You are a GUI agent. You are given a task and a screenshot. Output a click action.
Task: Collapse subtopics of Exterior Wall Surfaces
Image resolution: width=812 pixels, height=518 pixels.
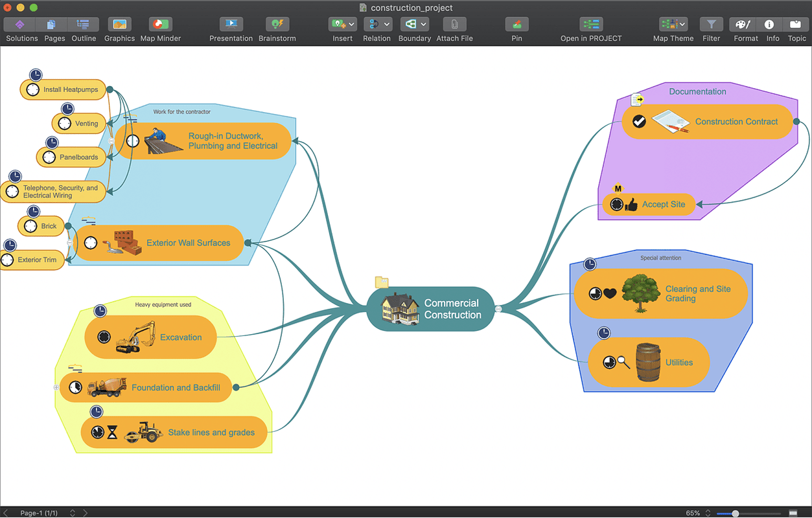(x=70, y=243)
